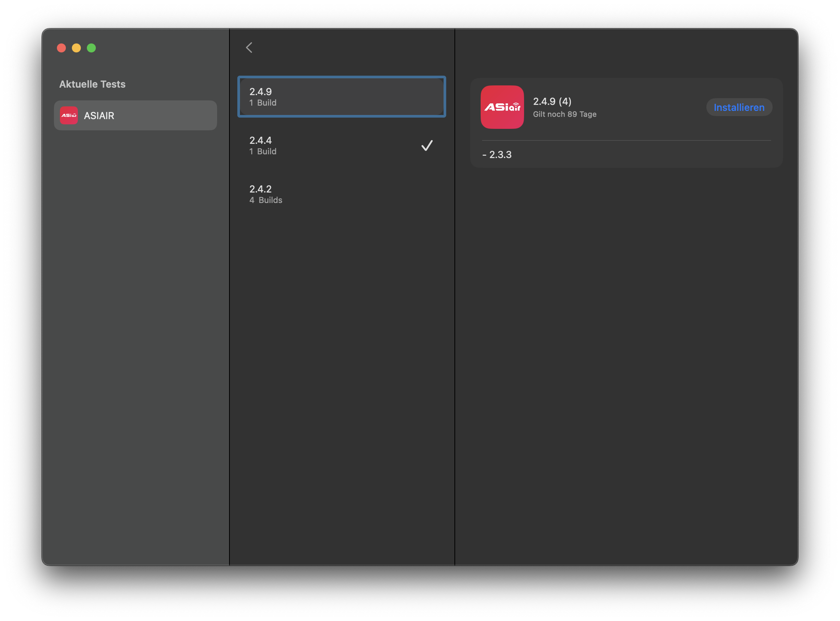Select version 2.4.9 in list
This screenshot has height=621, width=840.
[341, 97]
